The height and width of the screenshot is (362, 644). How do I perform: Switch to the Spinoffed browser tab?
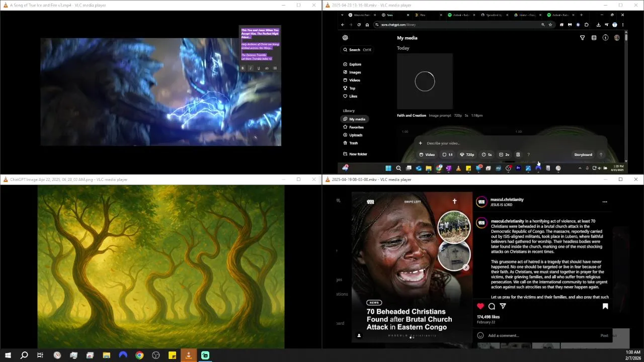click(x=495, y=15)
